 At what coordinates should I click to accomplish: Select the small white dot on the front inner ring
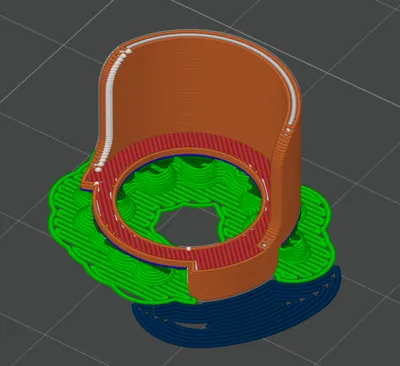pyautogui.click(x=189, y=249)
